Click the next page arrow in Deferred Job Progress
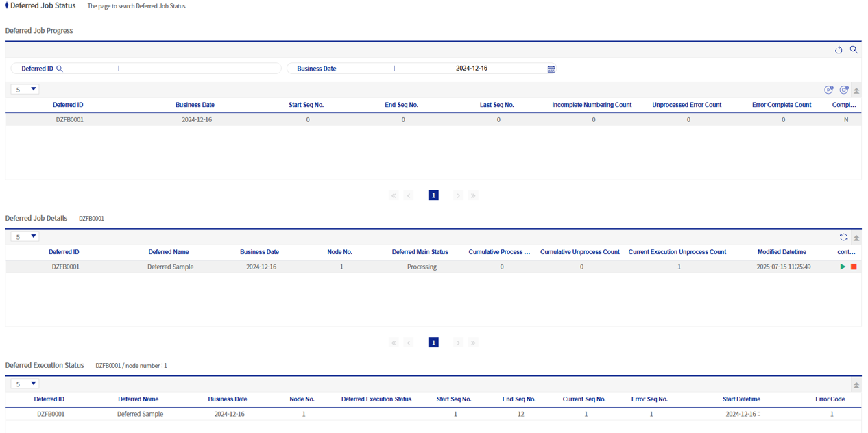The width and height of the screenshot is (868, 433). click(458, 195)
